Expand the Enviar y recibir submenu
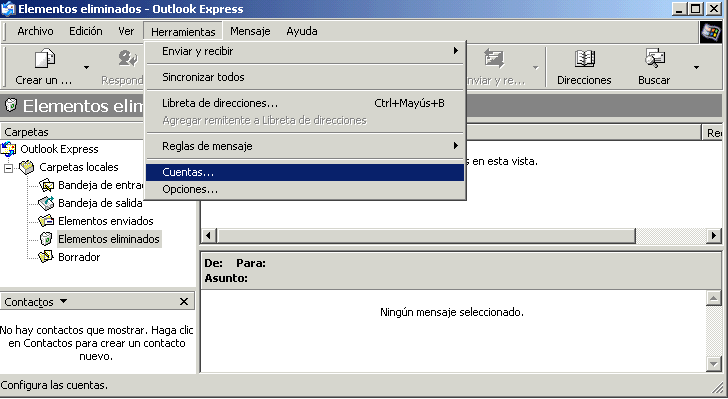Screen dimensions: 728x399 pos(456,51)
